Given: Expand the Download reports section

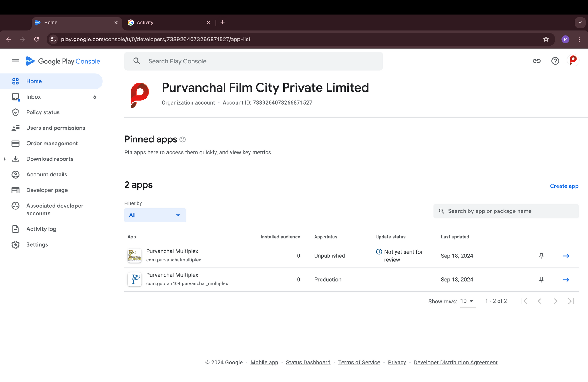Looking at the screenshot, I should (x=5, y=159).
